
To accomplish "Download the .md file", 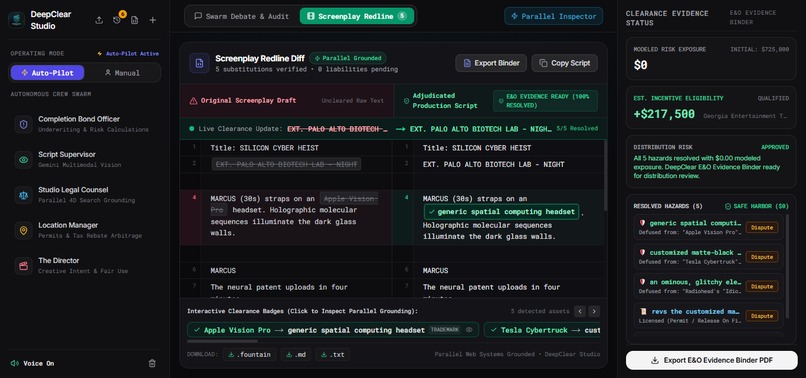I will point(296,354).
